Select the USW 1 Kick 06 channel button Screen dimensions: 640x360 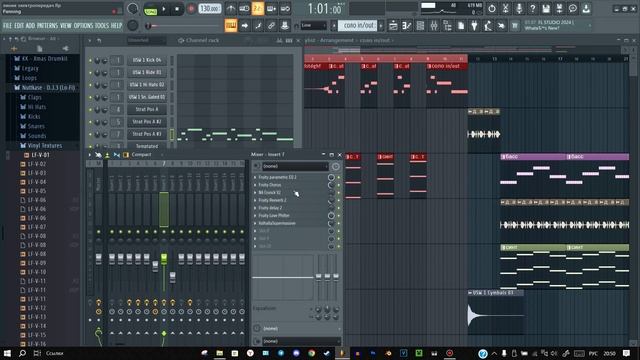147,60
